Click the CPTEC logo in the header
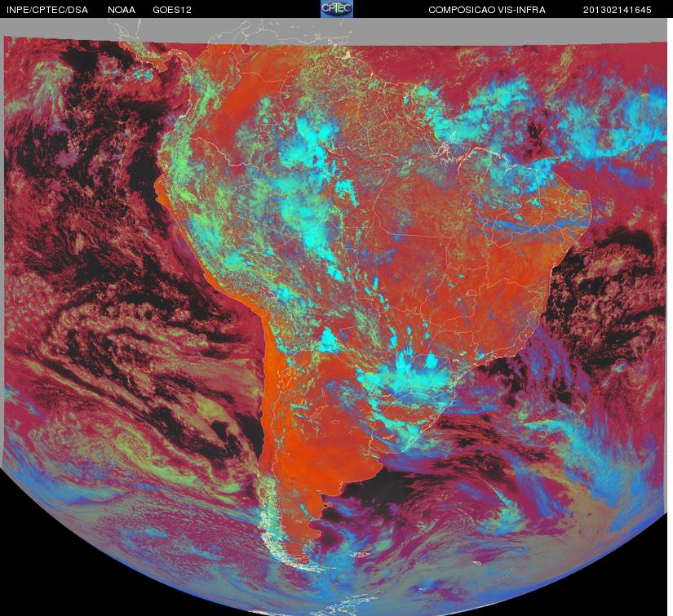Viewport: 673px width, 616px height. click(x=337, y=9)
